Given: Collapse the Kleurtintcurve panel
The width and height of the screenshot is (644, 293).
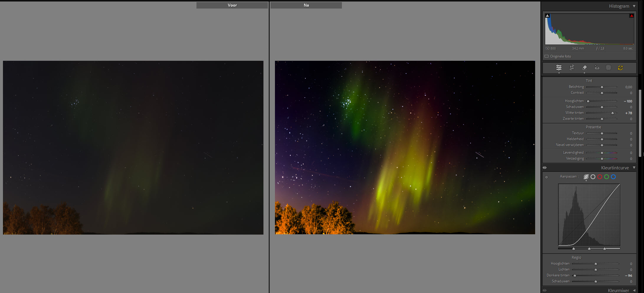Looking at the screenshot, I should pyautogui.click(x=634, y=168).
